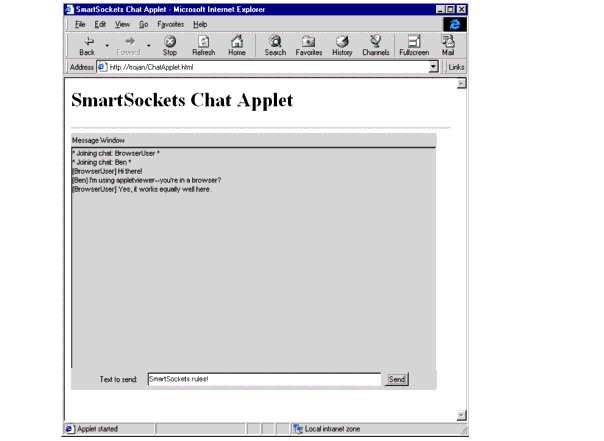Click the Text to send input field

pyautogui.click(x=264, y=379)
